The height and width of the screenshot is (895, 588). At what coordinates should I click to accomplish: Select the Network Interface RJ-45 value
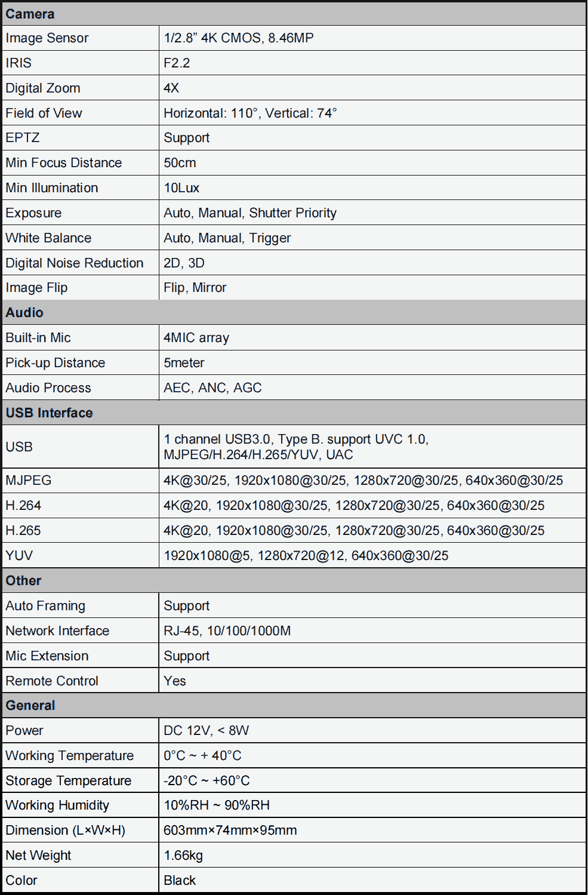coord(227,631)
